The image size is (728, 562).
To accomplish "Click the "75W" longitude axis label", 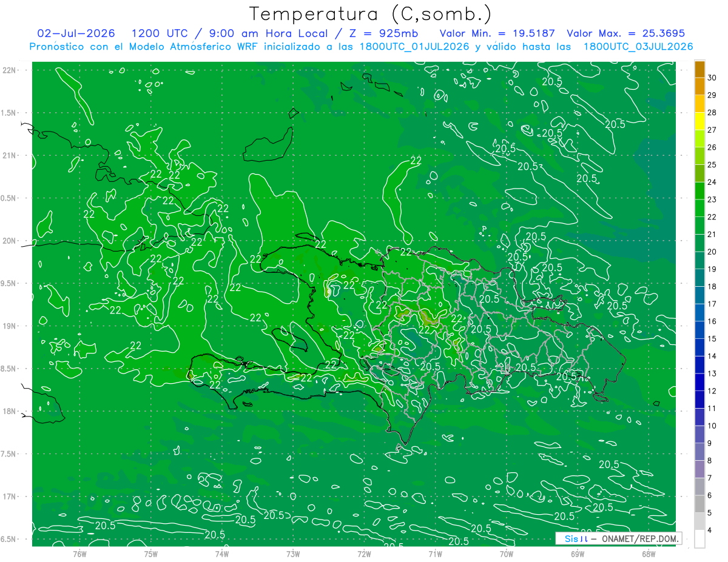I will (151, 554).
